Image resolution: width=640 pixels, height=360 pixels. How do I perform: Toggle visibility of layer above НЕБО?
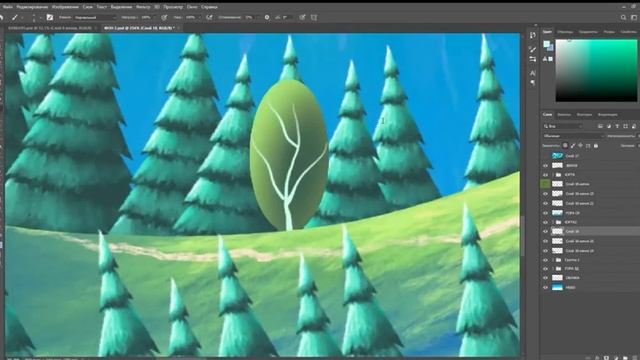545,278
